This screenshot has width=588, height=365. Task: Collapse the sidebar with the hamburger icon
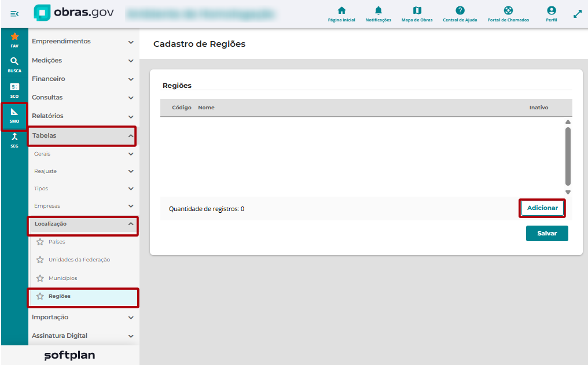pyautogui.click(x=14, y=14)
